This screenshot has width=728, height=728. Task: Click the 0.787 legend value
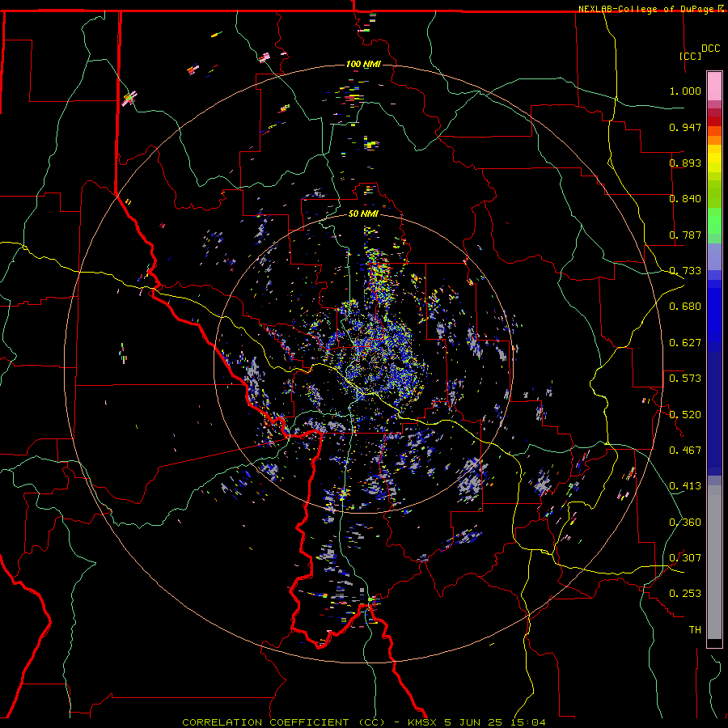685,235
